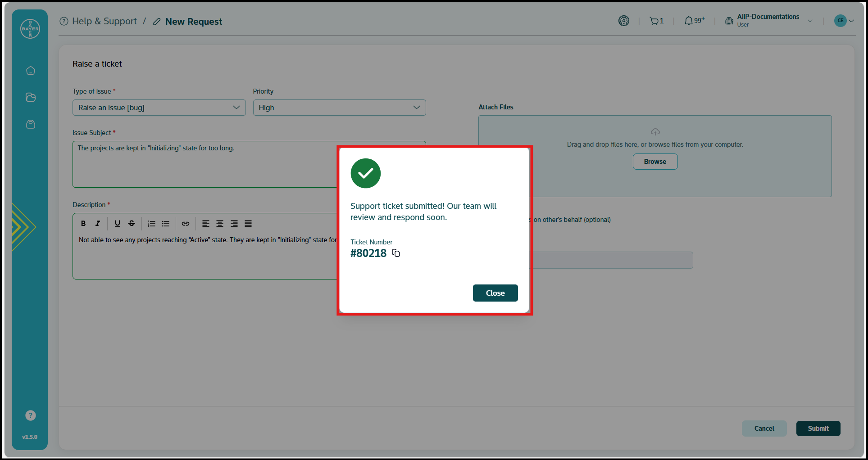The width and height of the screenshot is (868, 460).
Task: Toggle bold formatting in the description
Action: pos(83,223)
